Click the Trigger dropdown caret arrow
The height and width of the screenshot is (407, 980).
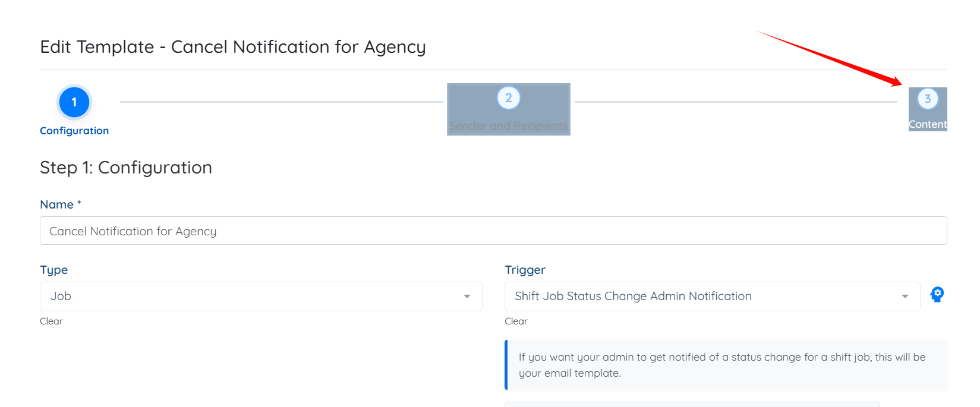pos(905,296)
